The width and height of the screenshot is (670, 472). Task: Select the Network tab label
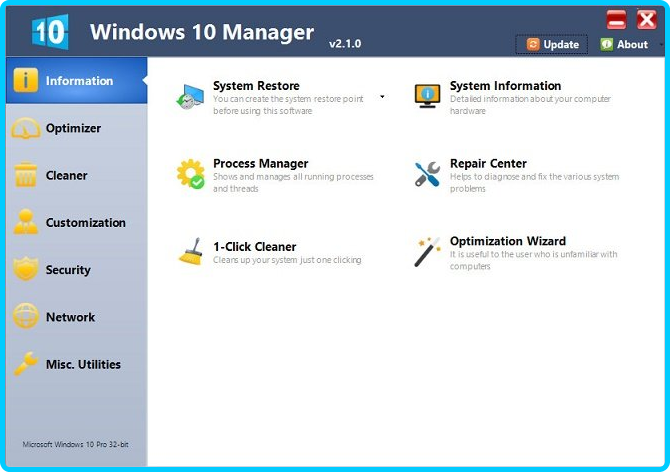71,317
